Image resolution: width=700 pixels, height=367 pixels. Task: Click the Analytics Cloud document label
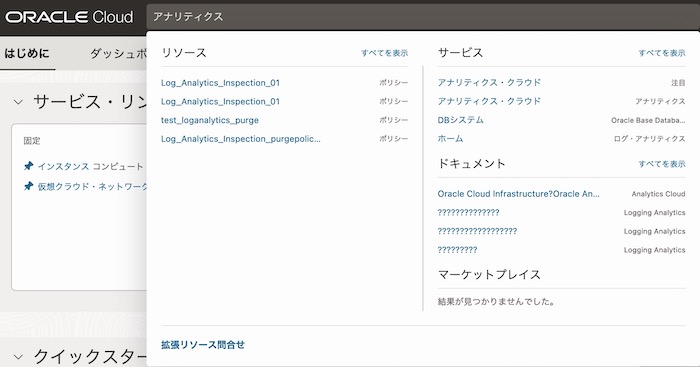click(x=658, y=194)
